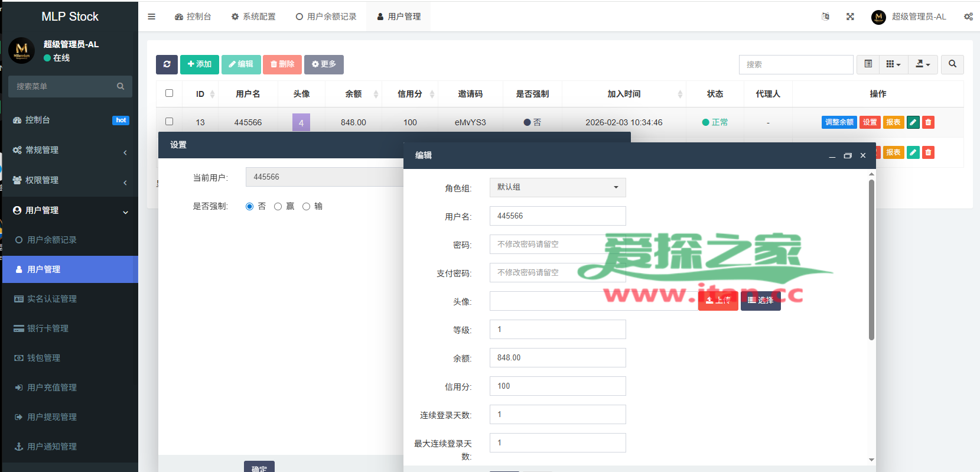Click the green 添加 button
980x472 pixels.
(x=199, y=64)
